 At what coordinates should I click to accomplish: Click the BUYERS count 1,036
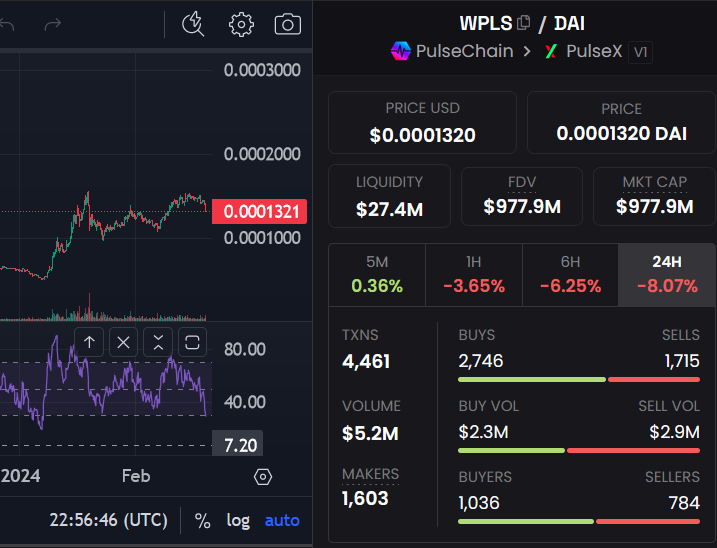tap(479, 503)
